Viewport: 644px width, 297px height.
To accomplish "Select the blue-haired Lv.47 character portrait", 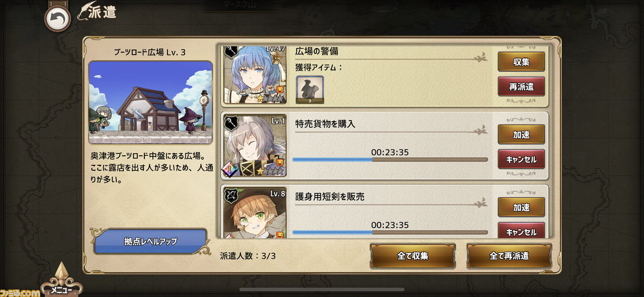I will pyautogui.click(x=255, y=74).
